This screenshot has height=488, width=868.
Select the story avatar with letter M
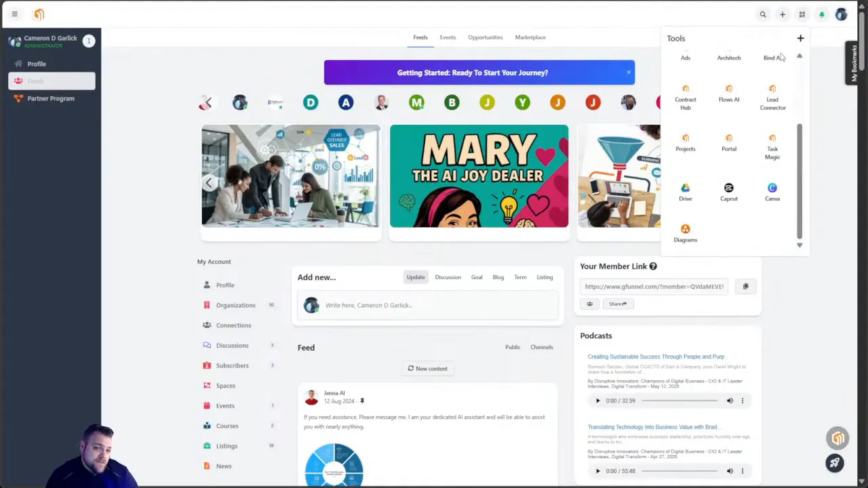pos(416,102)
